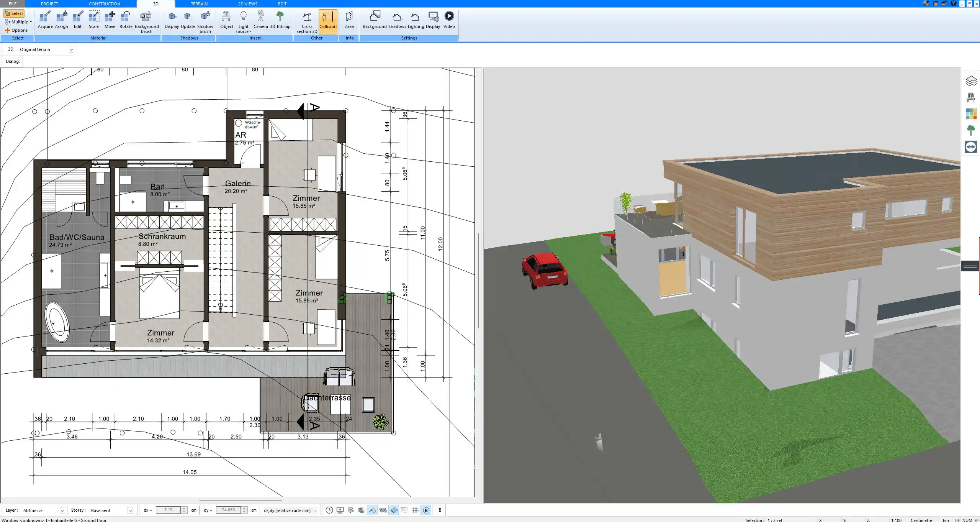Switch to the PROJECT tab
Screen dimensions: 980x522
point(49,3)
